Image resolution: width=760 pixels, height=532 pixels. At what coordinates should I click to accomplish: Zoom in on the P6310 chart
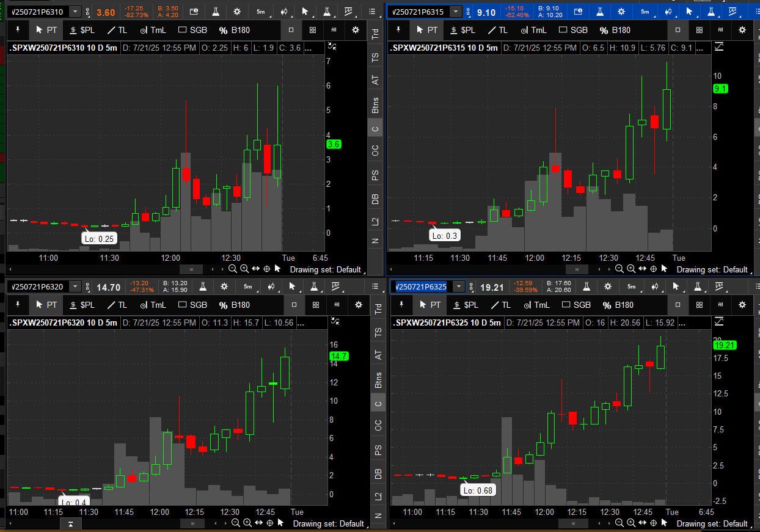pyautogui.click(x=244, y=269)
